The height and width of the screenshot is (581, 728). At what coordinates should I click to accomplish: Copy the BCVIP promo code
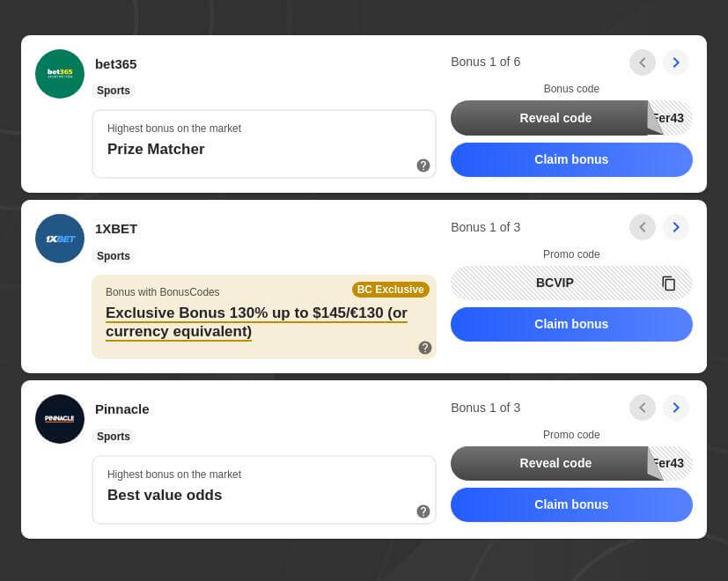coord(669,283)
